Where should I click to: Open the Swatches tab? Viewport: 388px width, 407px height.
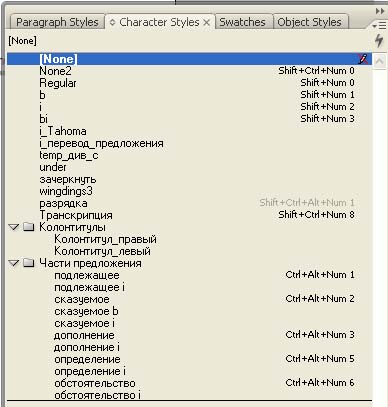point(243,22)
